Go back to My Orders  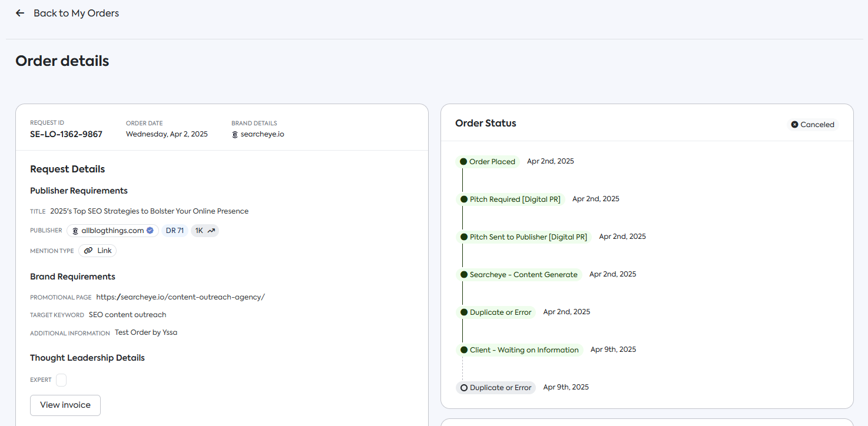pos(76,13)
